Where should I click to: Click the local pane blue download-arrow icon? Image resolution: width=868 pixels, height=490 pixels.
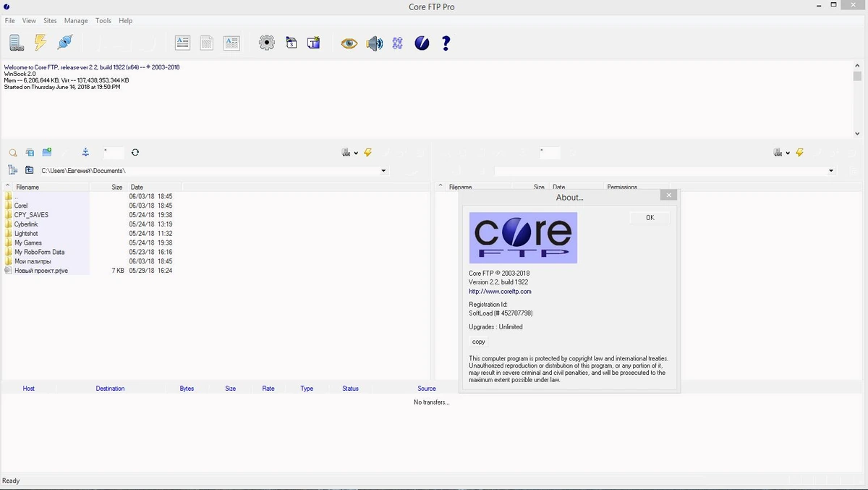click(x=85, y=152)
